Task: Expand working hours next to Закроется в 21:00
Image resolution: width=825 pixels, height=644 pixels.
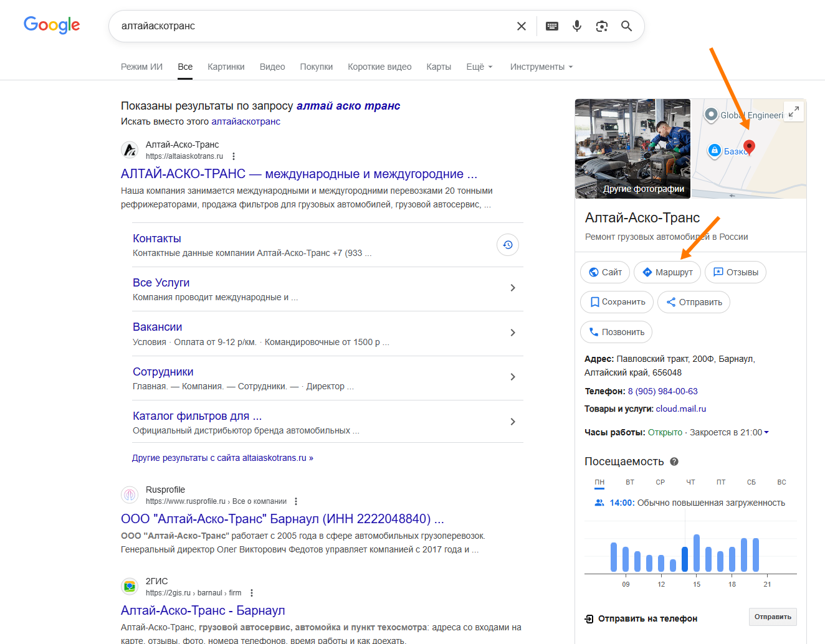Action: click(x=766, y=432)
